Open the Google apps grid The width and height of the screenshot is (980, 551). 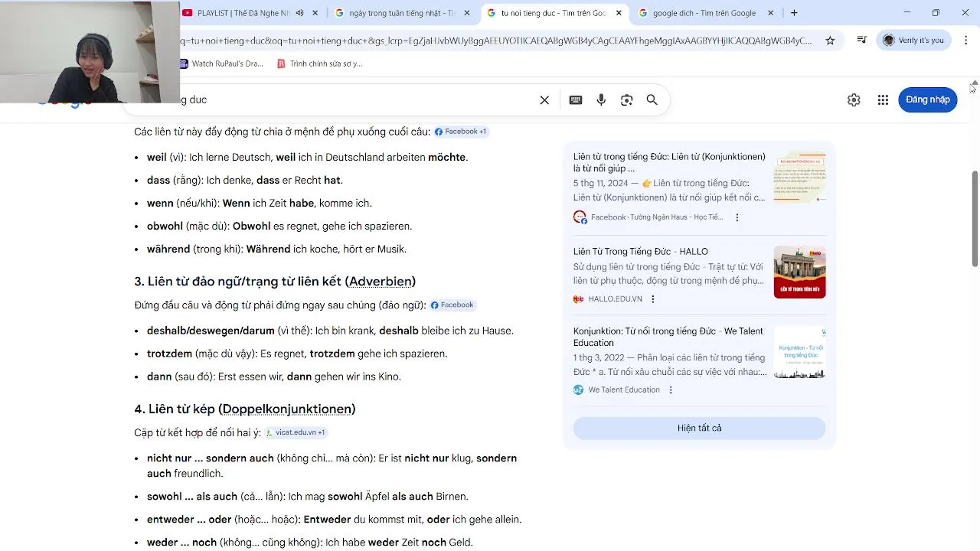coord(883,100)
